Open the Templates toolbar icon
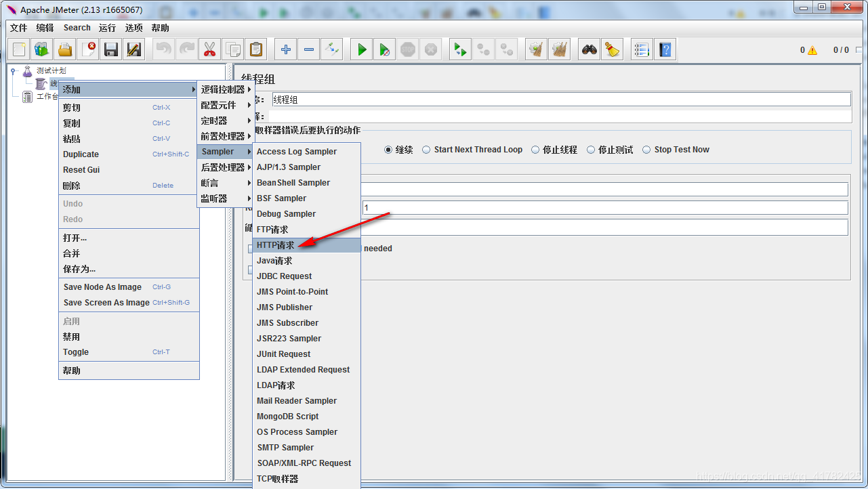The width and height of the screenshot is (868, 489). coord(42,49)
